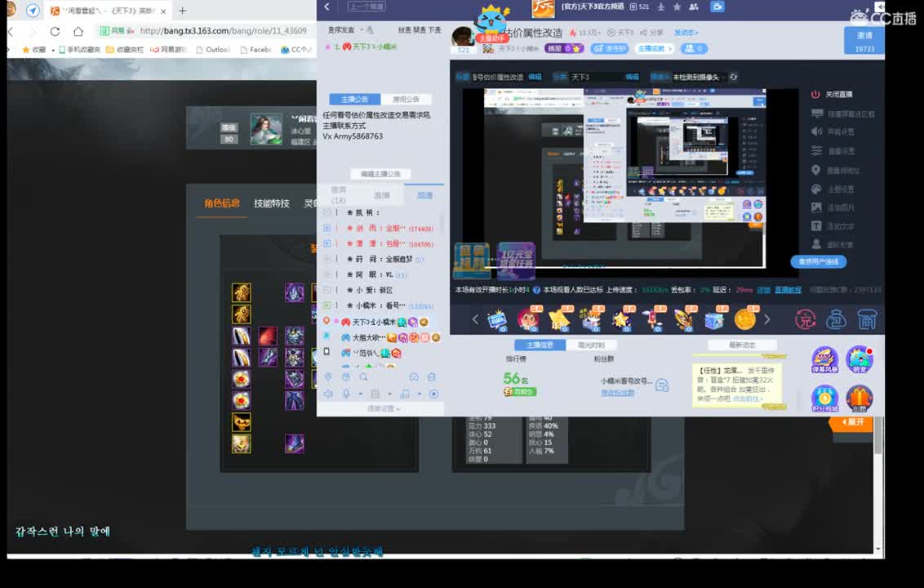924x588 pixels.
Task: Open the question mark help icon
Action: pyautogui.click(x=536, y=290)
